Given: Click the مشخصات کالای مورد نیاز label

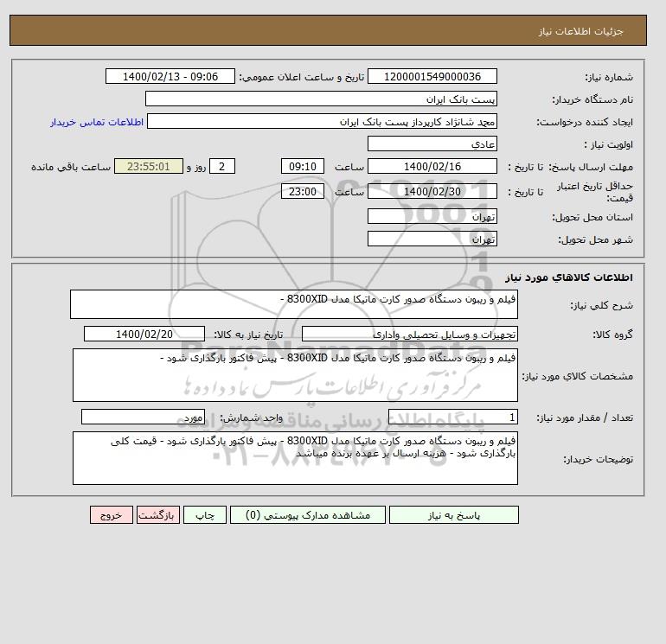Looking at the screenshot, I should (x=578, y=376).
